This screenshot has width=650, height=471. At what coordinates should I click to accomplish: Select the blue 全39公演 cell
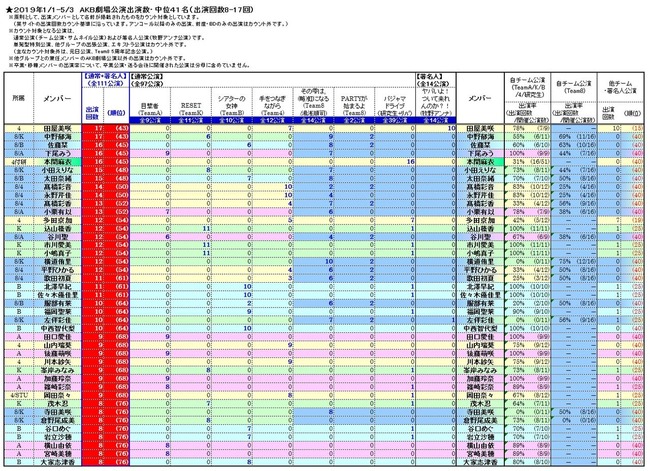(x=395, y=120)
